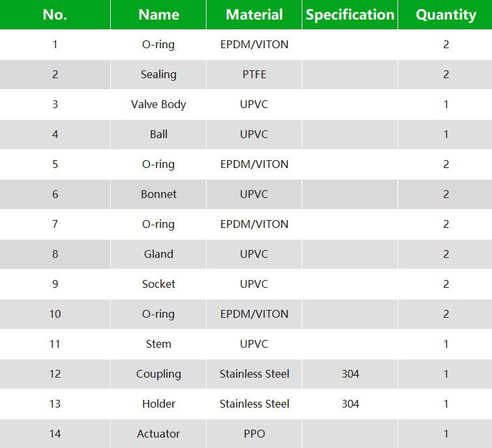The width and height of the screenshot is (492, 448).
Task: Select the "Valve Body" name cell
Action: [158, 104]
